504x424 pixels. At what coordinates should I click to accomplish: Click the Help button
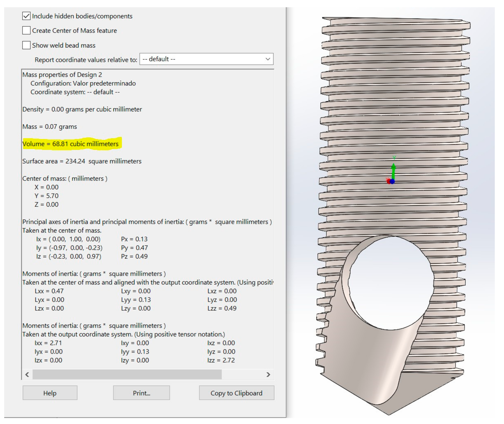(x=50, y=393)
